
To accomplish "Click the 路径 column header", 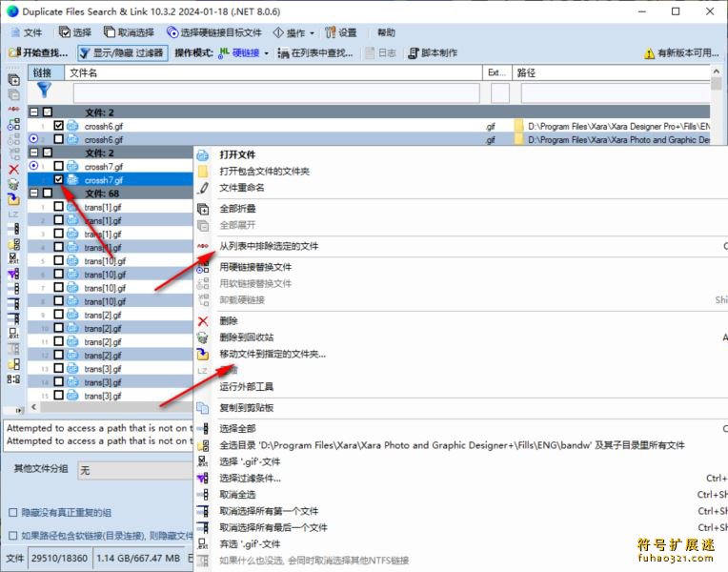I will pyautogui.click(x=611, y=72).
